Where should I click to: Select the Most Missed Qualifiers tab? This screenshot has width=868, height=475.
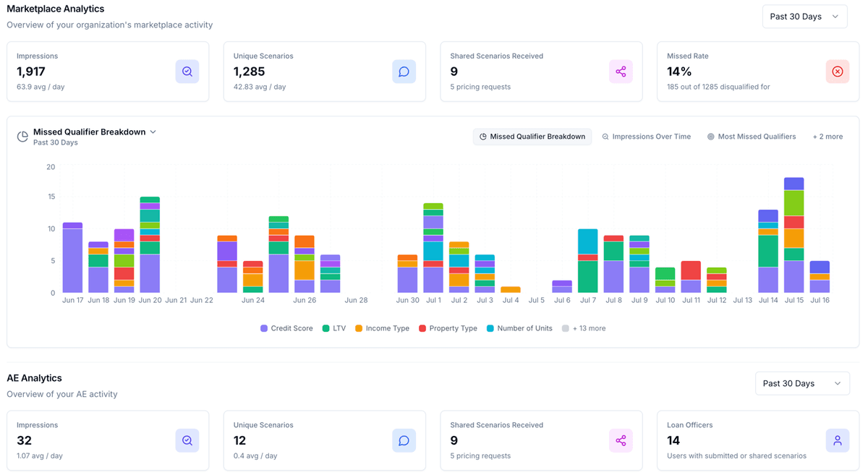[752, 136]
